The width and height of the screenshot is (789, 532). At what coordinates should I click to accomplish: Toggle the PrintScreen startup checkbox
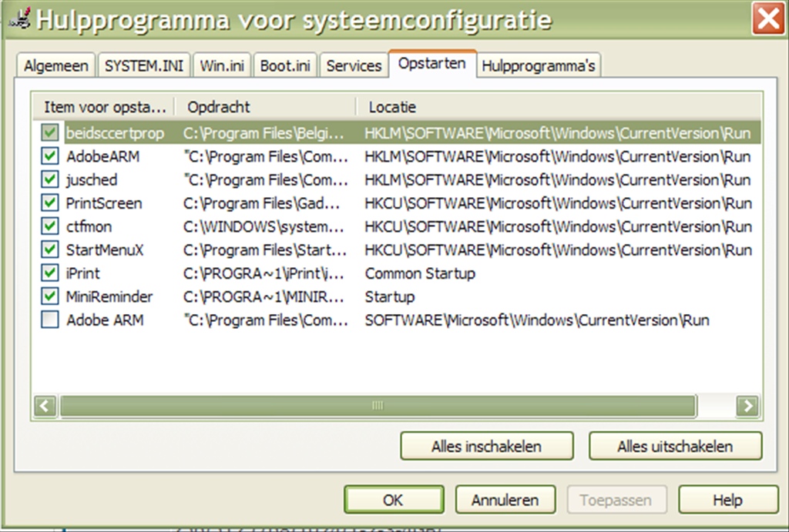pyautogui.click(x=50, y=203)
